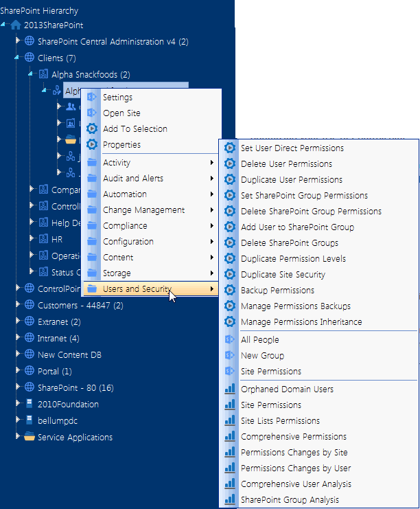Click the gear icon for Manage Permissions Inheritance

click(x=230, y=321)
